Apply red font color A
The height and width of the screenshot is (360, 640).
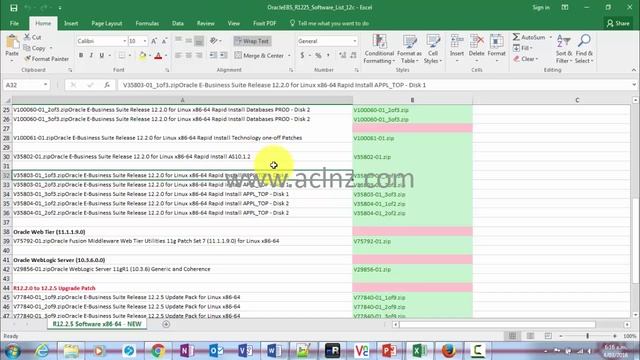(x=158, y=56)
